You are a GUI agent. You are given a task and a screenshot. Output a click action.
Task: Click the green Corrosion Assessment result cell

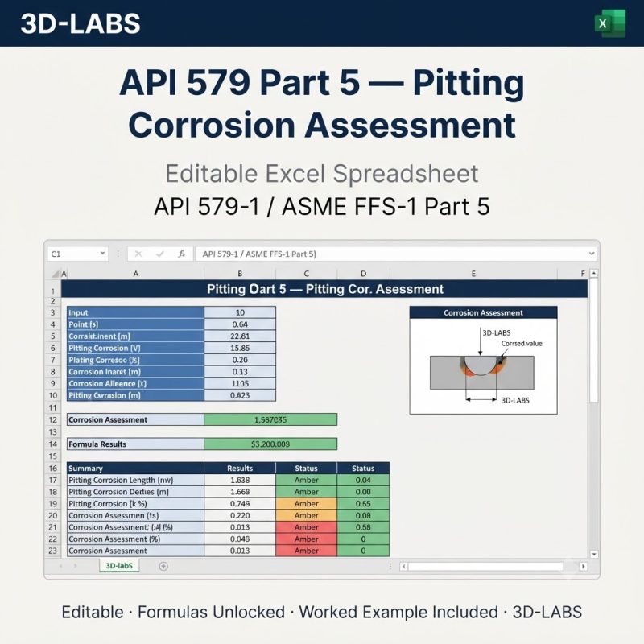[x=270, y=419]
